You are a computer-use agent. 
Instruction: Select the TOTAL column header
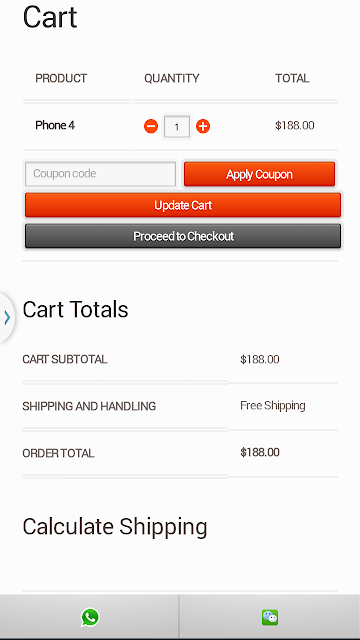(292, 78)
